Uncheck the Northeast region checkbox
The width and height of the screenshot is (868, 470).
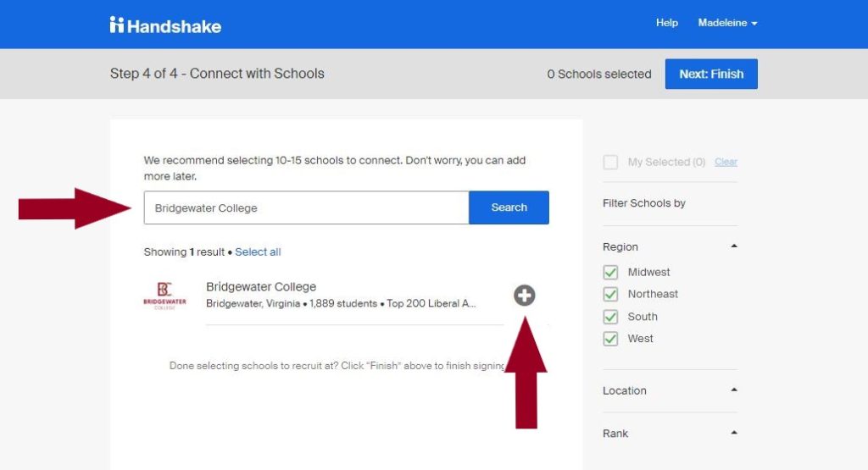point(610,294)
